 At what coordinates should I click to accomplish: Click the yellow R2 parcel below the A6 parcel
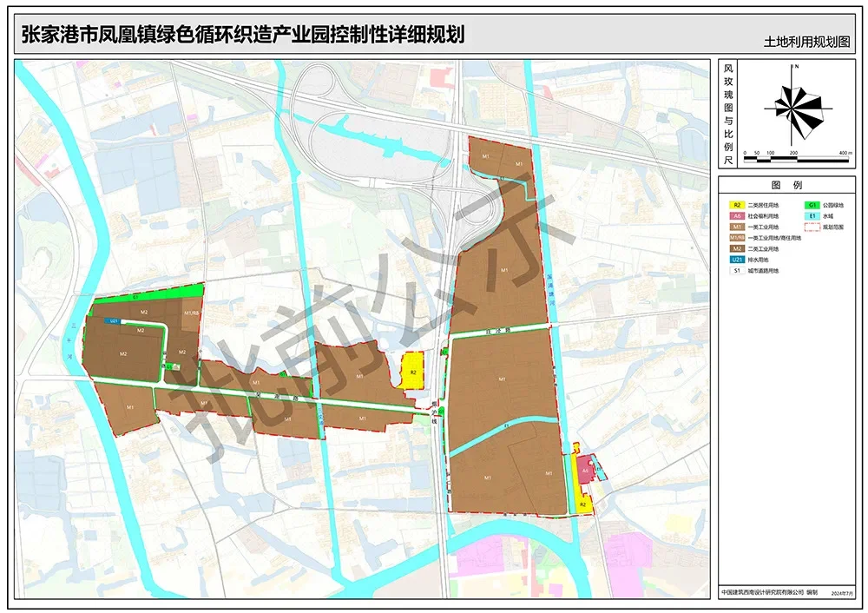pos(583,504)
